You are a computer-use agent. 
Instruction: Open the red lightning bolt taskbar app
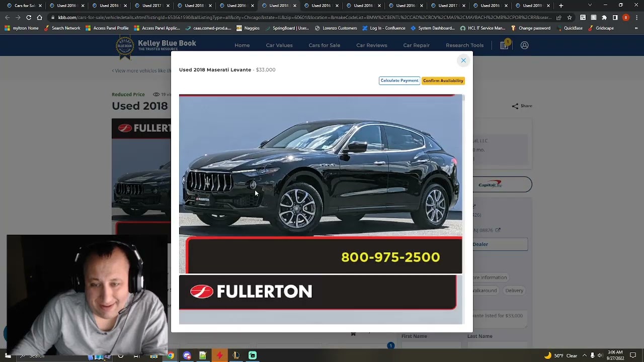[219, 356]
